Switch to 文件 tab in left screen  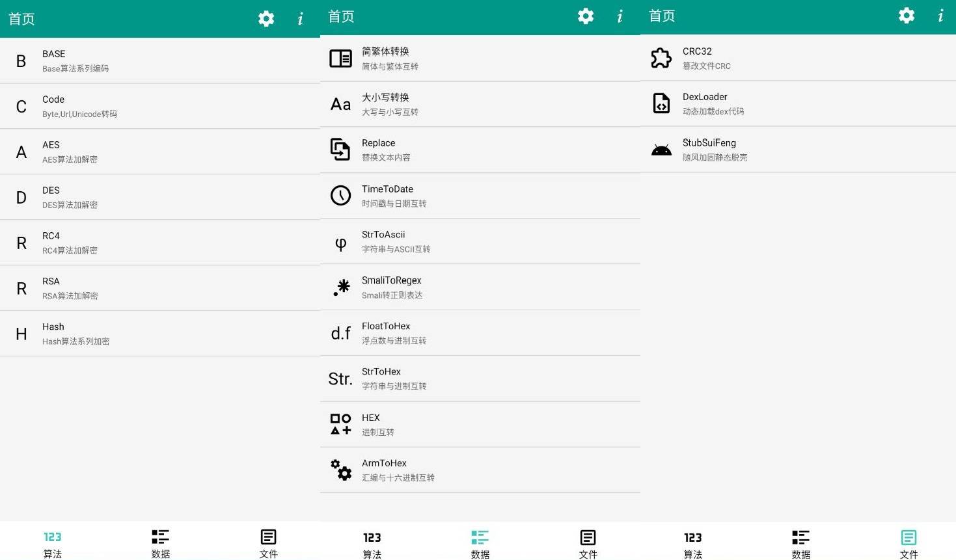tap(269, 544)
